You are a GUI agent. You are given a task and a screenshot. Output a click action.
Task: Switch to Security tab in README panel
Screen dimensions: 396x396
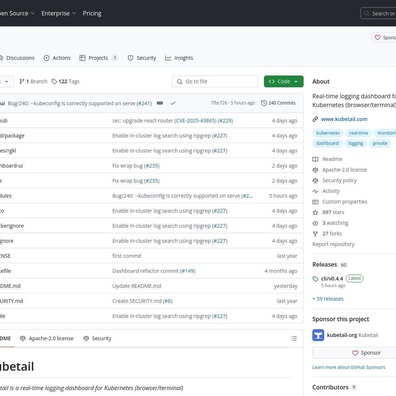pos(97,339)
